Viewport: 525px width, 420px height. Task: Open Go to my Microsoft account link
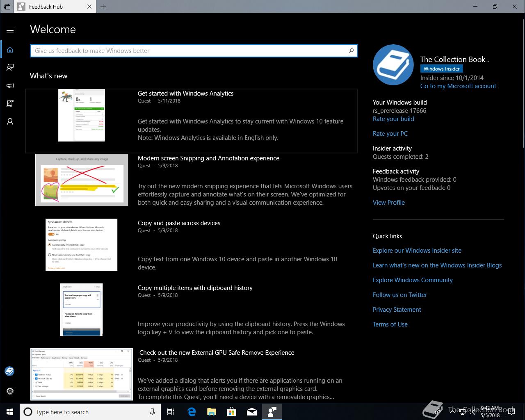pyautogui.click(x=458, y=86)
